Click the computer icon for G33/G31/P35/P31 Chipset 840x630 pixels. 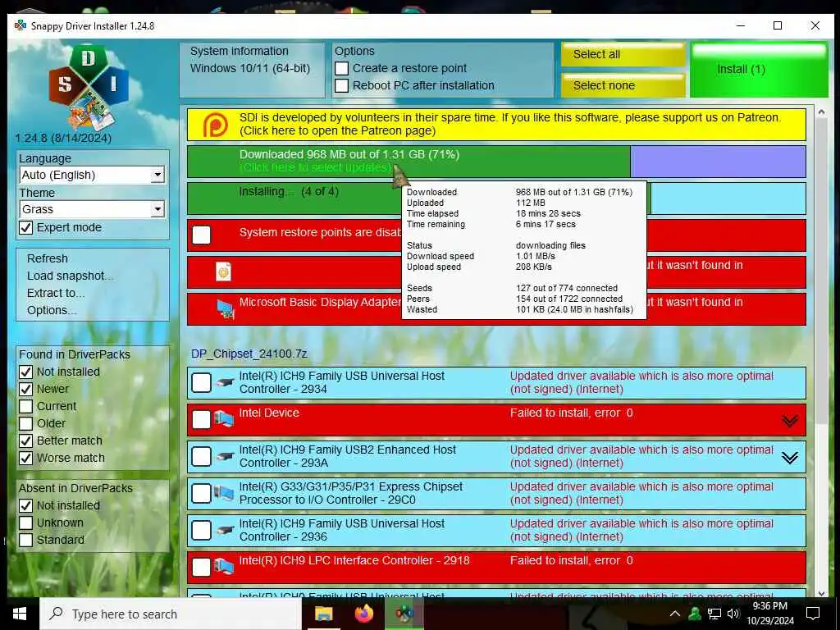click(x=225, y=493)
